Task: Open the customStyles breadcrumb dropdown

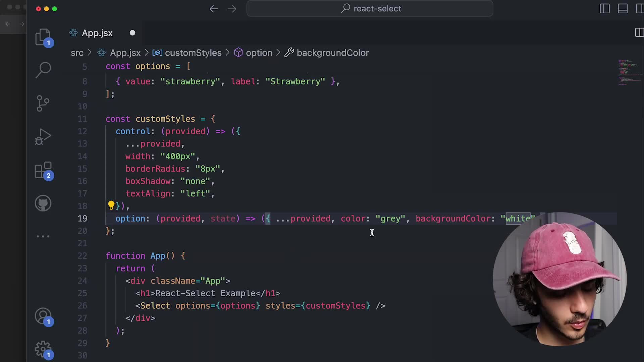Action: coord(193,53)
